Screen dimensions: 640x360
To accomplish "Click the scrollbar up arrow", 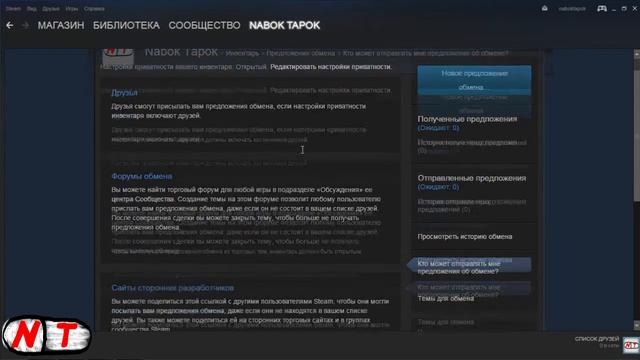I will coord(636,53).
